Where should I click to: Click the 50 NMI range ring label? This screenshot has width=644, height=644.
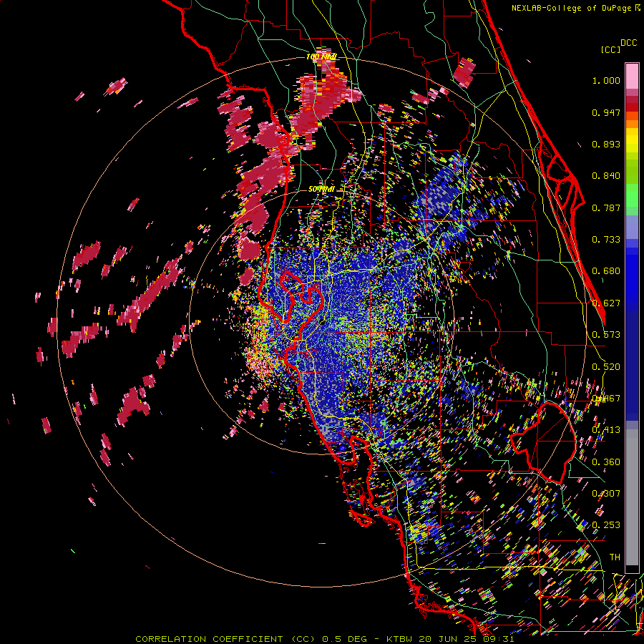click(x=321, y=189)
